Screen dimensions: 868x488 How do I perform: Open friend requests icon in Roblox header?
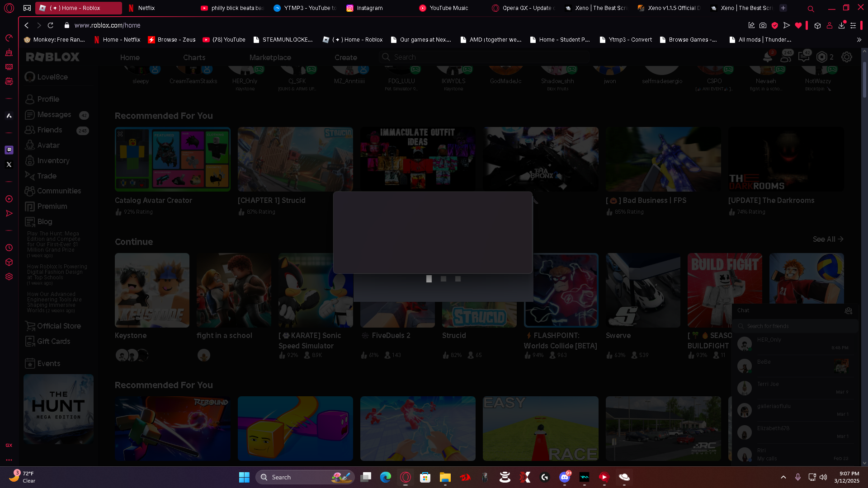786,57
